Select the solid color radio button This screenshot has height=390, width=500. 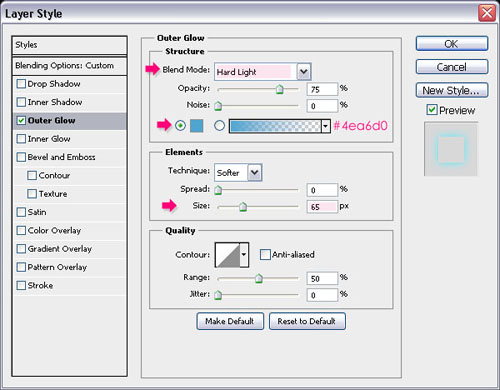point(180,126)
